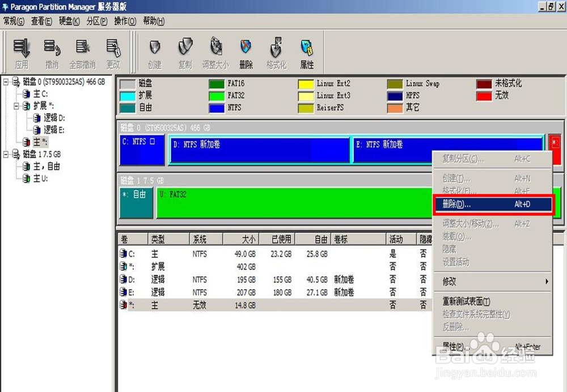Click the Delete (删除) toolbar icon

tap(246, 53)
